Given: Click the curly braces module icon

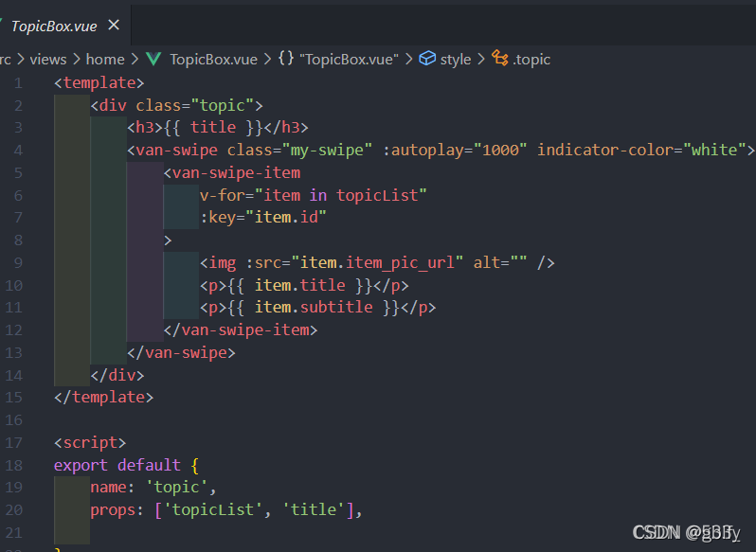Looking at the screenshot, I should 286,59.
